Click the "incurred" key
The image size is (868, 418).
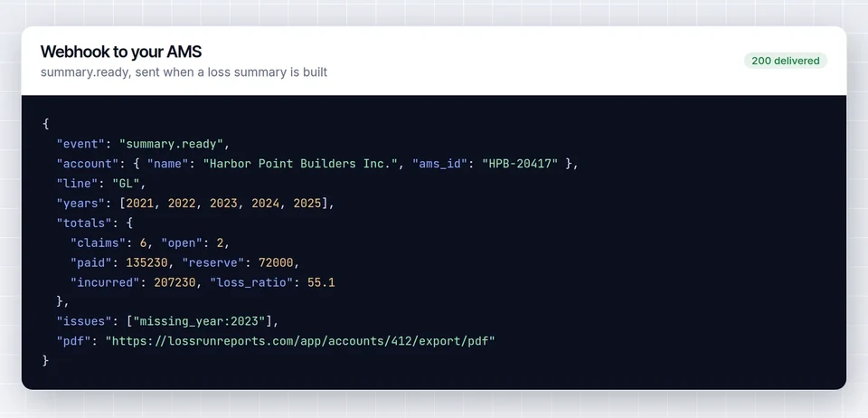105,282
